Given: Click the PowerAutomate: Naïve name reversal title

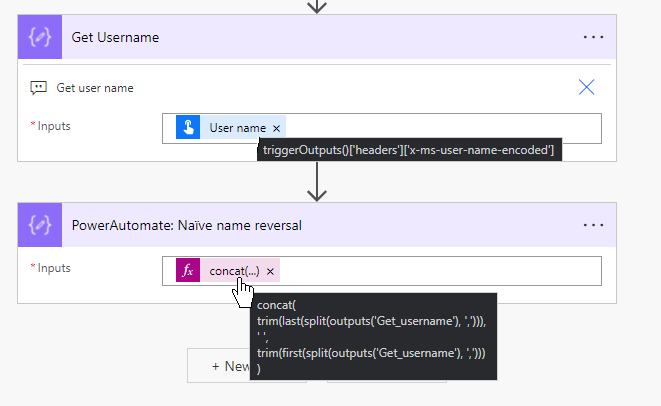Looking at the screenshot, I should tap(187, 226).
